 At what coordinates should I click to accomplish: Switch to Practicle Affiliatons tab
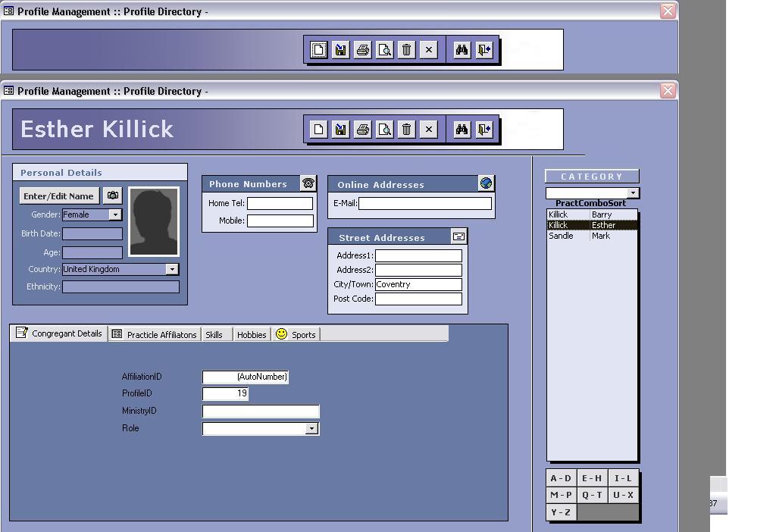[x=155, y=334]
